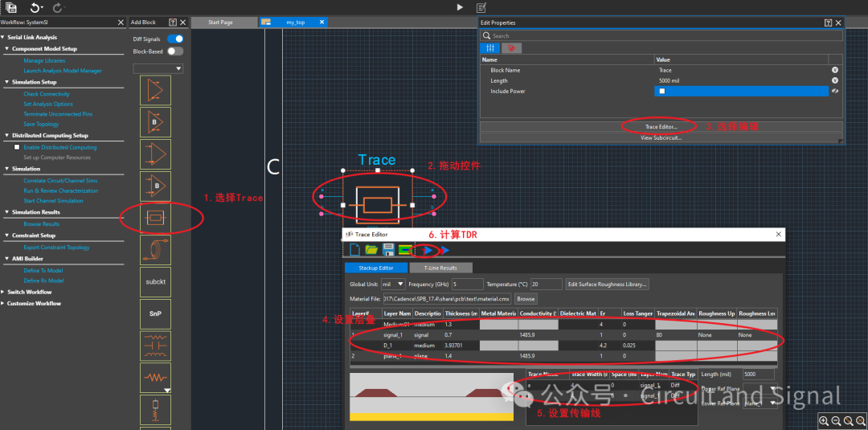Image resolution: width=868 pixels, height=430 pixels.
Task: Collapse Component Model Setup section
Action: click(x=7, y=49)
